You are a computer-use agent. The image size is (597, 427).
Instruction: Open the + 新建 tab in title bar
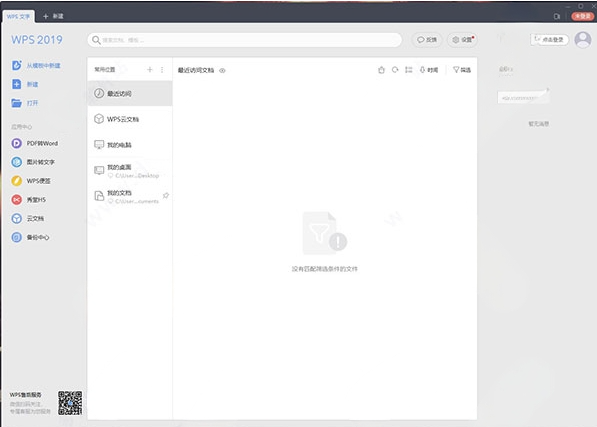tap(53, 16)
